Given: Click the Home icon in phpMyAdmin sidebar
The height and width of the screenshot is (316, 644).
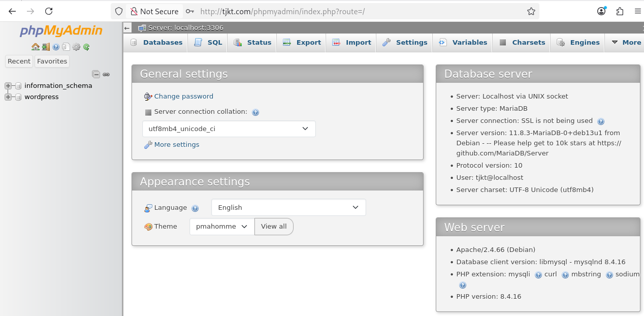Looking at the screenshot, I should (35, 47).
